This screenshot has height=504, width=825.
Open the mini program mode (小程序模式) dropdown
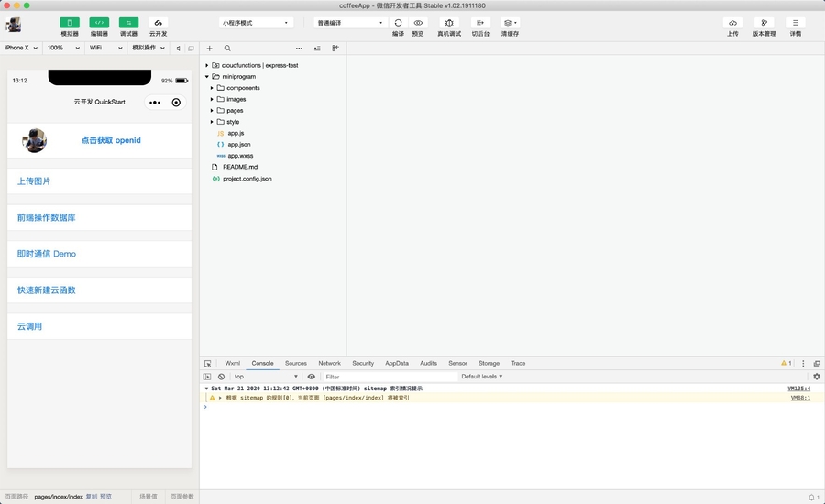click(x=257, y=23)
